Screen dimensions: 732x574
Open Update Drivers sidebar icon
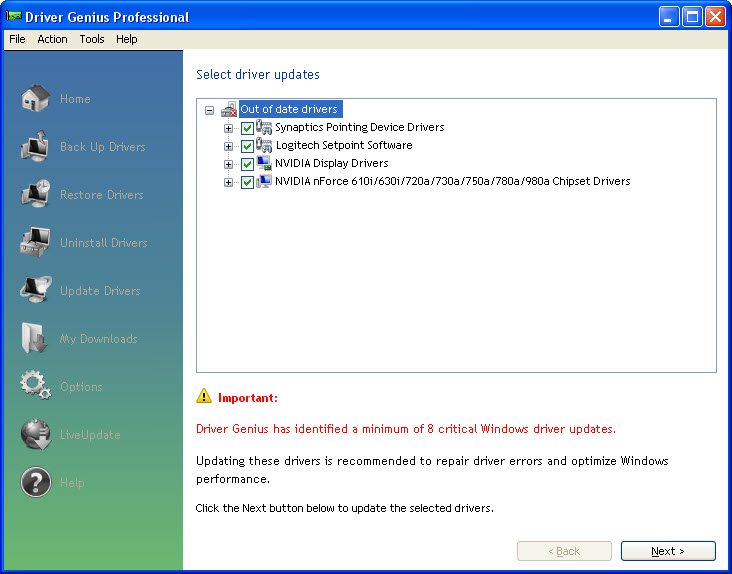click(x=36, y=291)
